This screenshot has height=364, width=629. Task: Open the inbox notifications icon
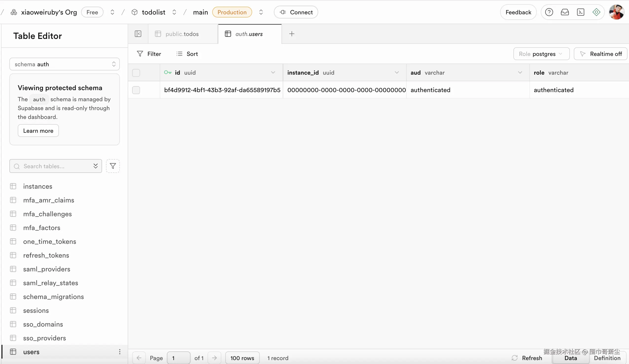click(565, 12)
